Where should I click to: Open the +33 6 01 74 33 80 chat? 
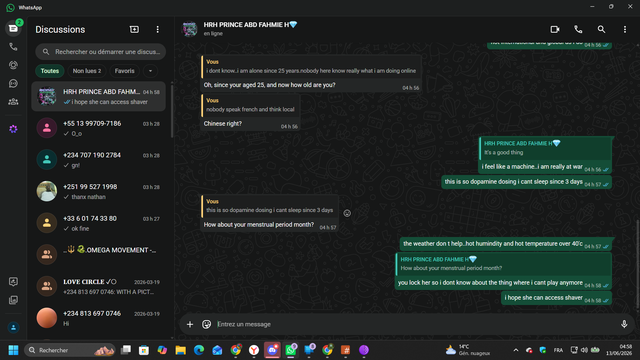[x=98, y=223]
